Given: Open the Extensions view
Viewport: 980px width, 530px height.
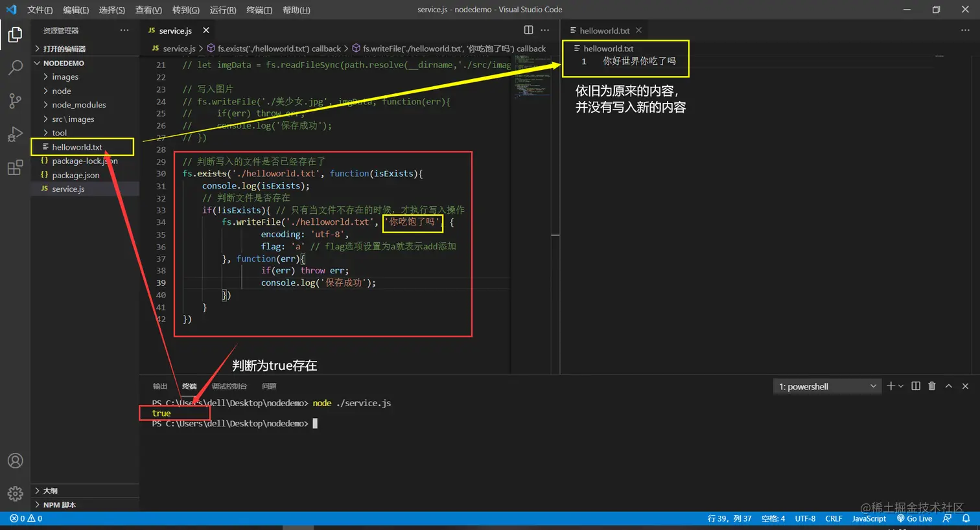Looking at the screenshot, I should (15, 168).
